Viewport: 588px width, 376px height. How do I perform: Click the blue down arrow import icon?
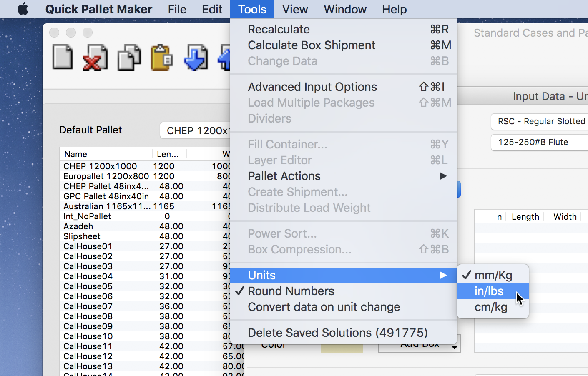click(x=196, y=58)
